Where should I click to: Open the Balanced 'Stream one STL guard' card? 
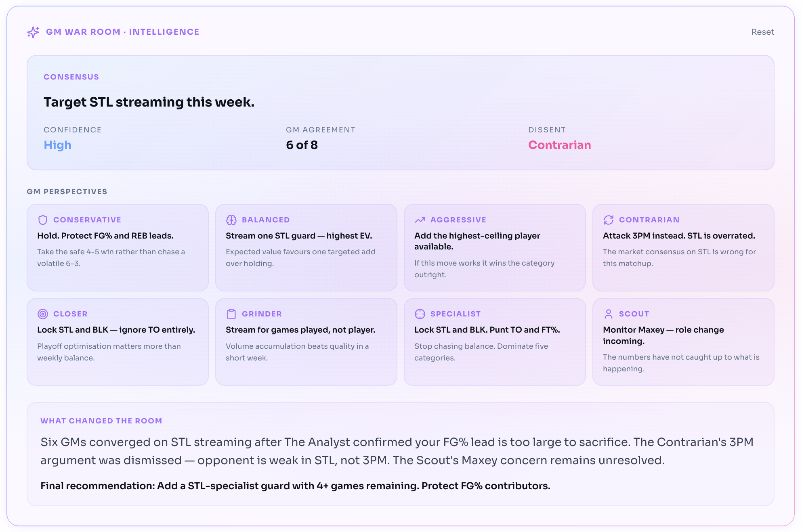(x=306, y=247)
